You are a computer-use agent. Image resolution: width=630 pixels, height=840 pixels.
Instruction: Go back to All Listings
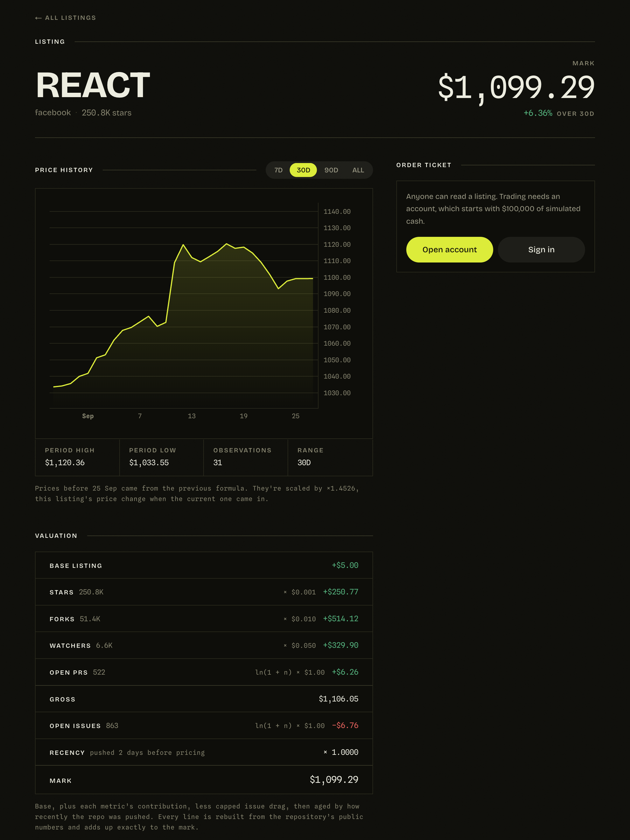pyautogui.click(x=66, y=18)
